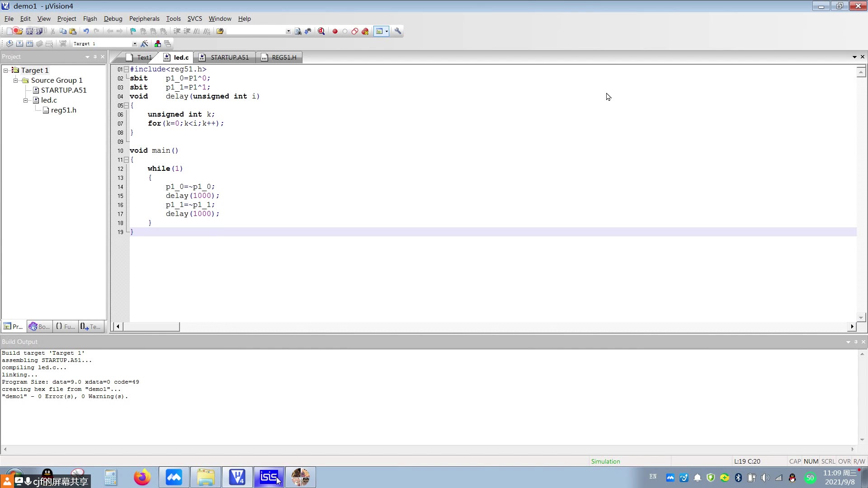The height and width of the screenshot is (488, 868).
Task: Fold the main function block
Action: click(126, 160)
